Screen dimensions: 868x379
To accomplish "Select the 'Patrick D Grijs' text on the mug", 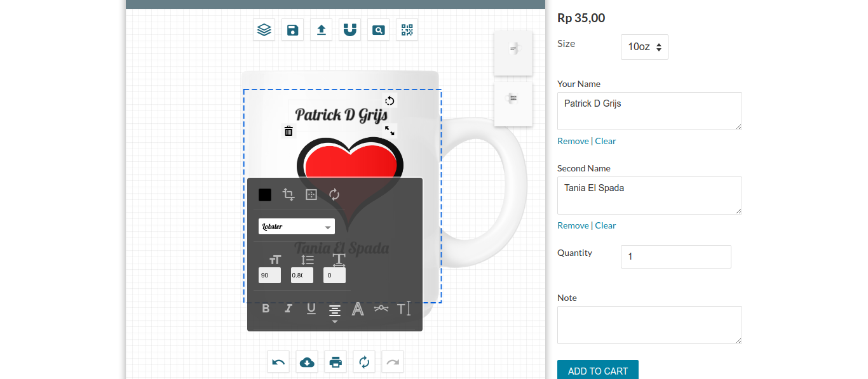I will (341, 115).
